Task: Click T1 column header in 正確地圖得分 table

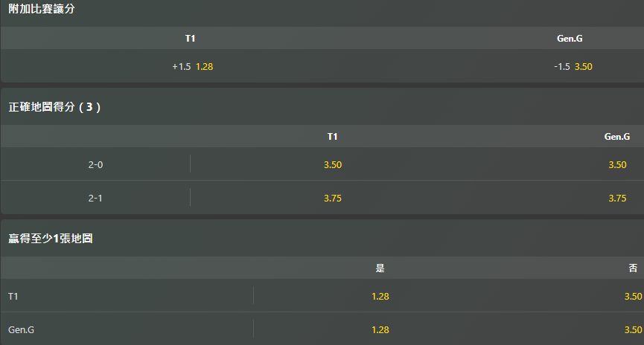Action: 332,137
